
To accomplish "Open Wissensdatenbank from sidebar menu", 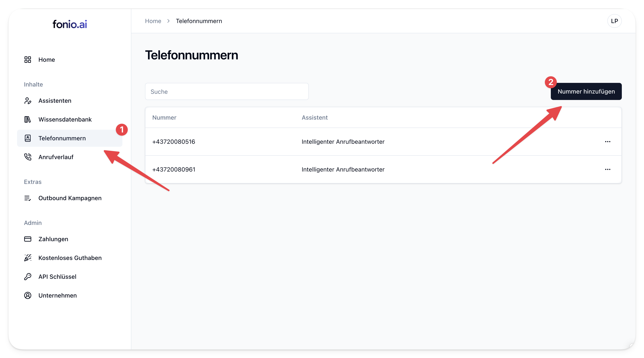I will [x=65, y=119].
